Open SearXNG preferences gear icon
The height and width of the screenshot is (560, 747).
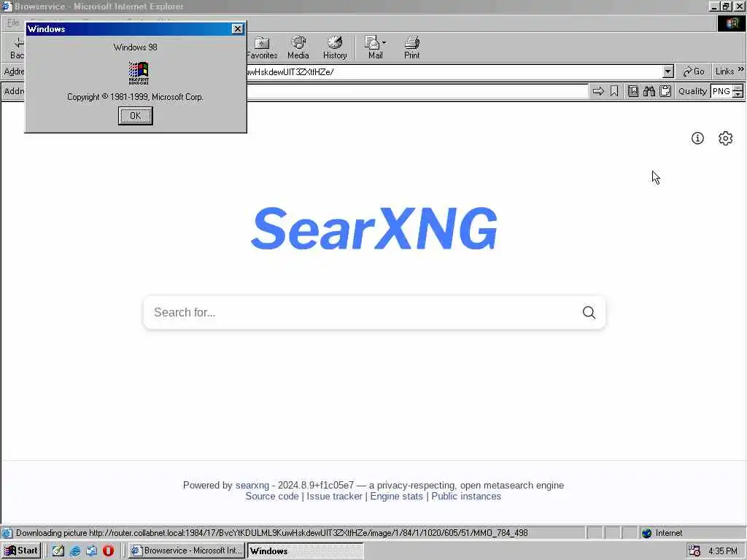pyautogui.click(x=726, y=138)
